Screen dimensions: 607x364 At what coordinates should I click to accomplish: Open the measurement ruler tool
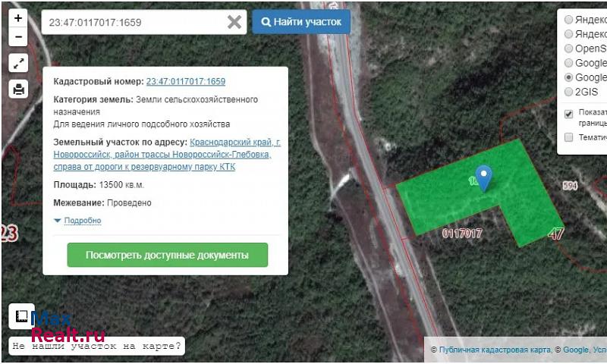[20, 317]
